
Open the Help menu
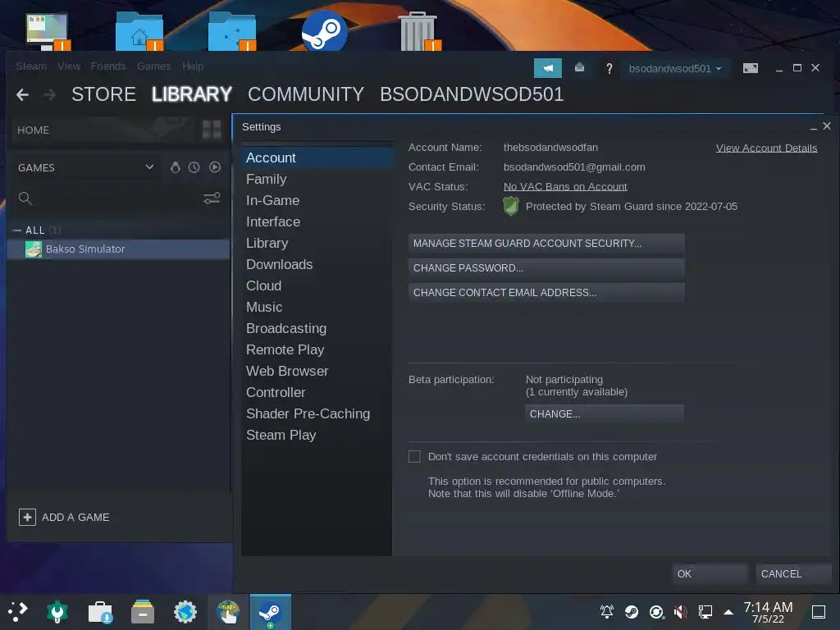192,66
